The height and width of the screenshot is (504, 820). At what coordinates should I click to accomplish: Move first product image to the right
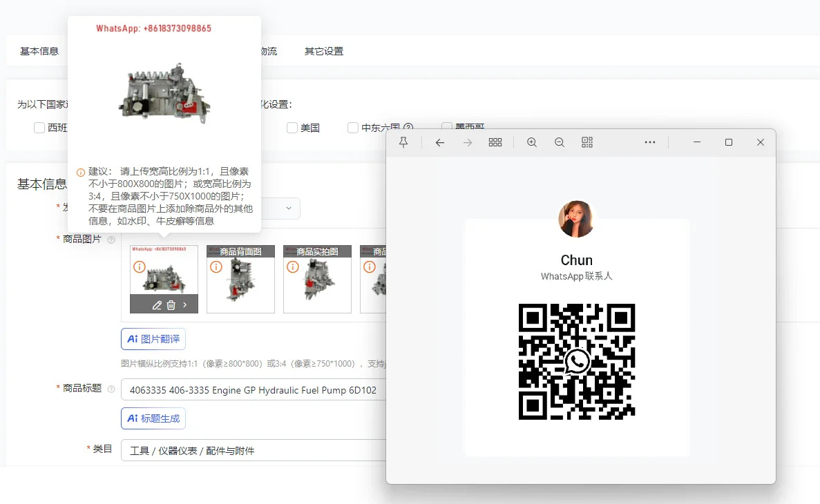[x=184, y=304]
